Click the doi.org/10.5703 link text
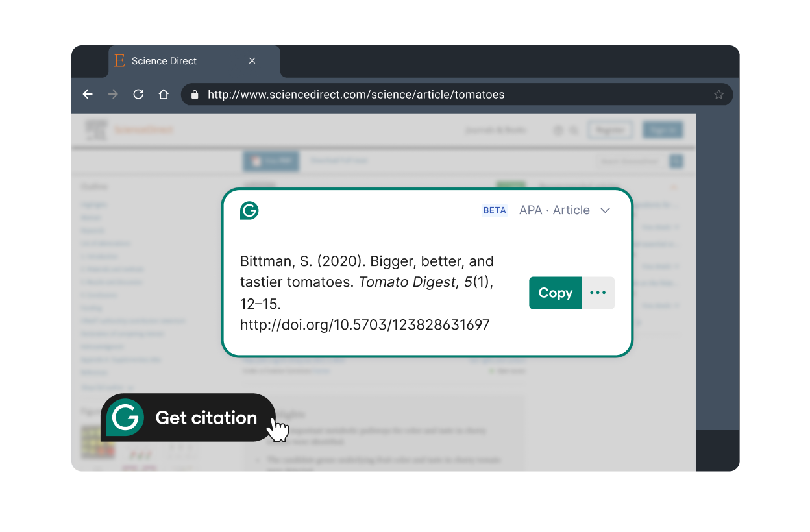 click(x=365, y=324)
